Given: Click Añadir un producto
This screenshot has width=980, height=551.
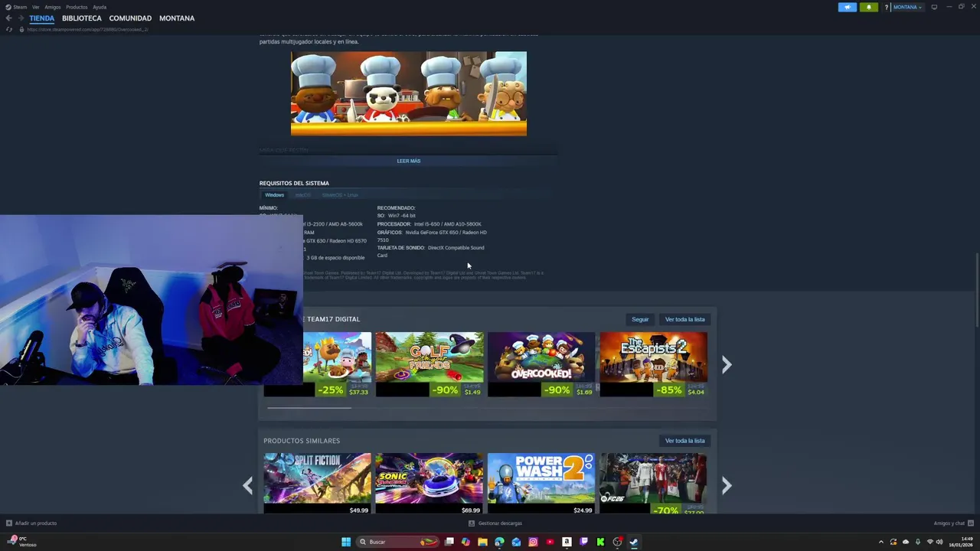Looking at the screenshot, I should (31, 523).
